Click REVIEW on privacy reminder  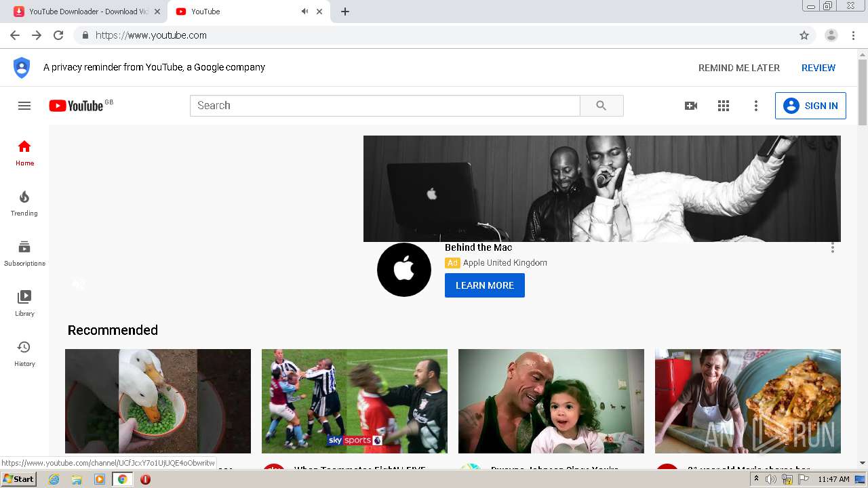pos(818,68)
